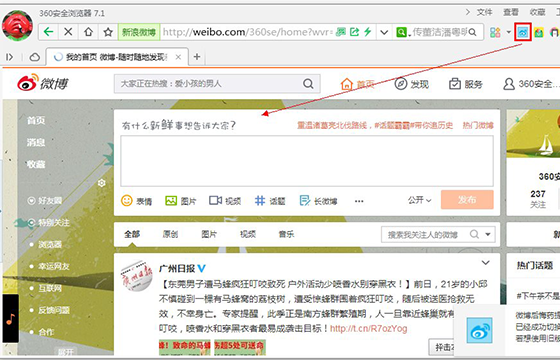560x360 pixels.
Task: Open 服务 in Weibo top nav
Action: [466, 84]
